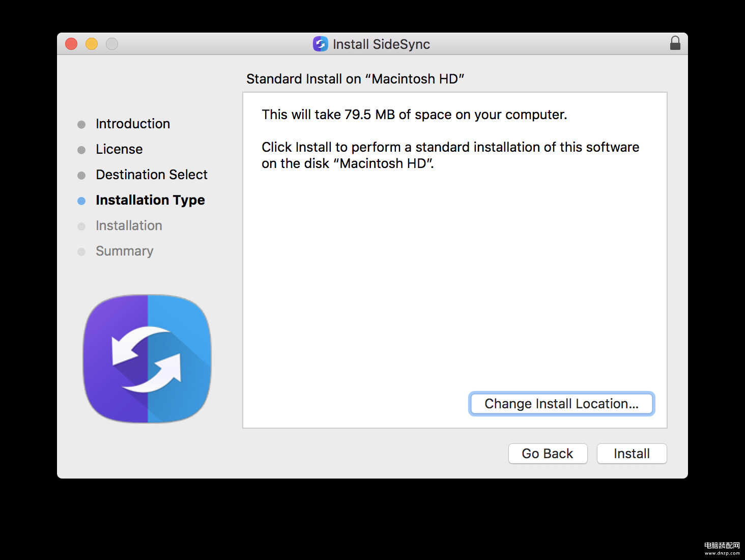Minimize the installer with yellow button
The height and width of the screenshot is (560, 745).
[x=92, y=44]
